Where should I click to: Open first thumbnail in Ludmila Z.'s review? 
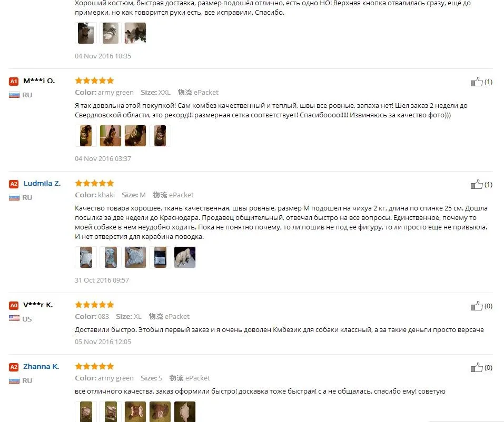pos(86,257)
